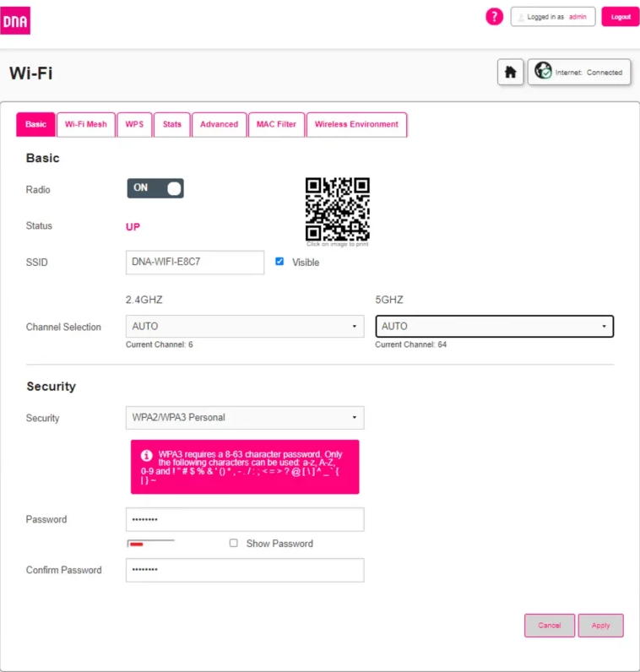Screen dimensions: 640x672
Task: Focus the Confirm Password field
Action: pos(245,570)
